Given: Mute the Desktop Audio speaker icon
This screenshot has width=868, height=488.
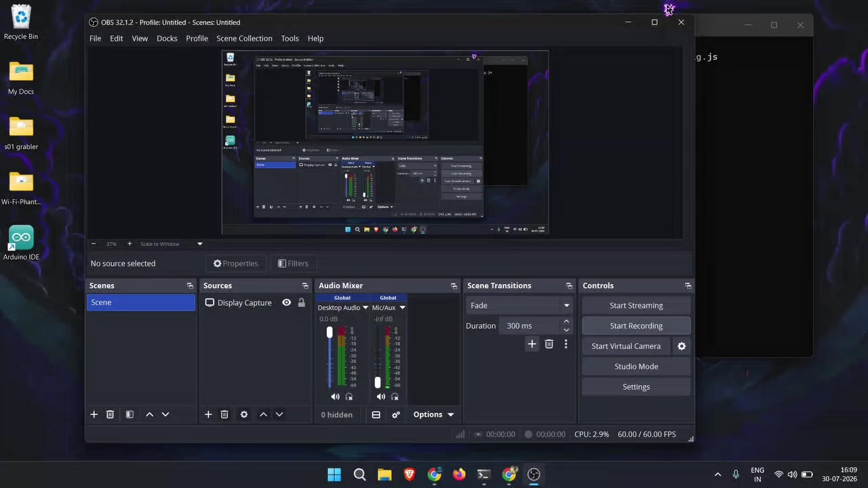Looking at the screenshot, I should [x=336, y=397].
